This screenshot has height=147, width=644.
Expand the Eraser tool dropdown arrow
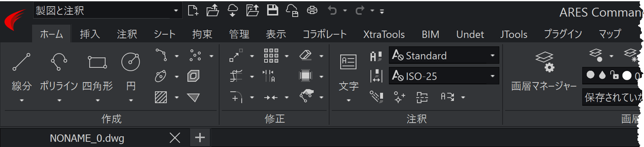tap(321, 56)
